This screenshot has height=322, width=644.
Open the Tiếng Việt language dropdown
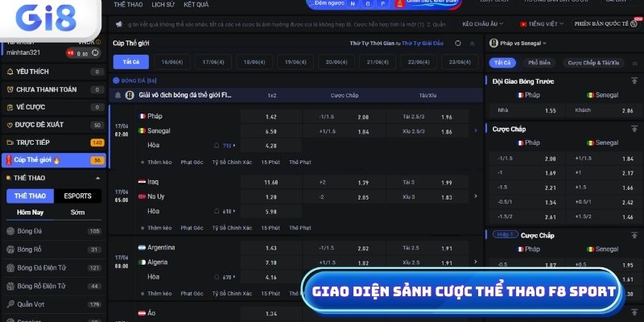542,24
